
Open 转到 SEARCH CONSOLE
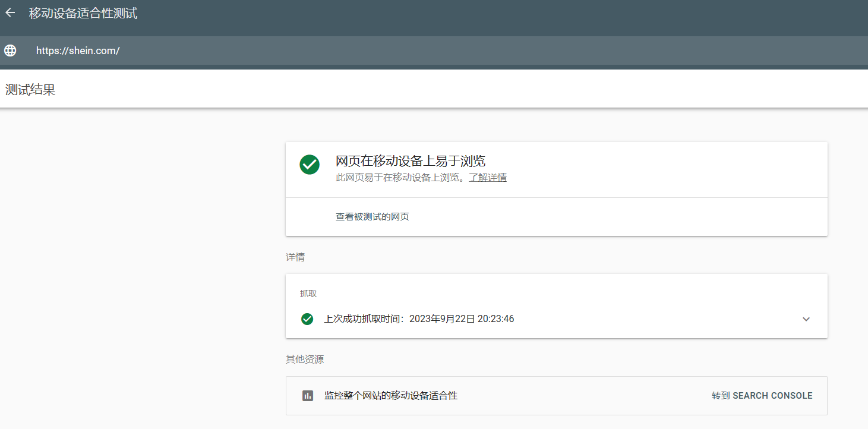pyautogui.click(x=762, y=396)
